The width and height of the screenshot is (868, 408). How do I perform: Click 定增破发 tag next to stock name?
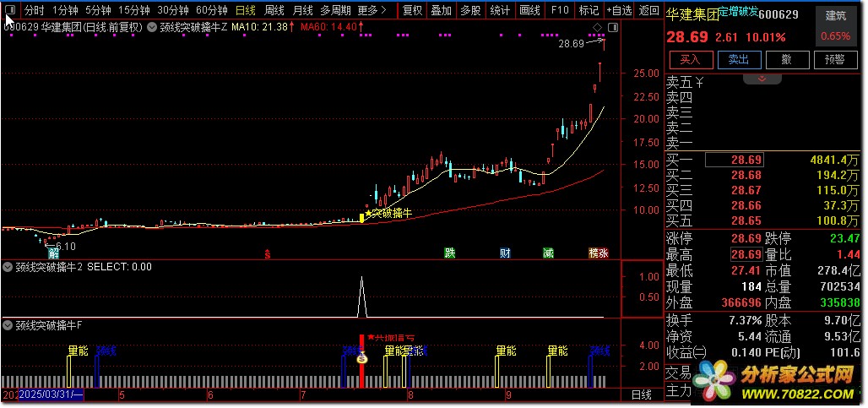738,14
